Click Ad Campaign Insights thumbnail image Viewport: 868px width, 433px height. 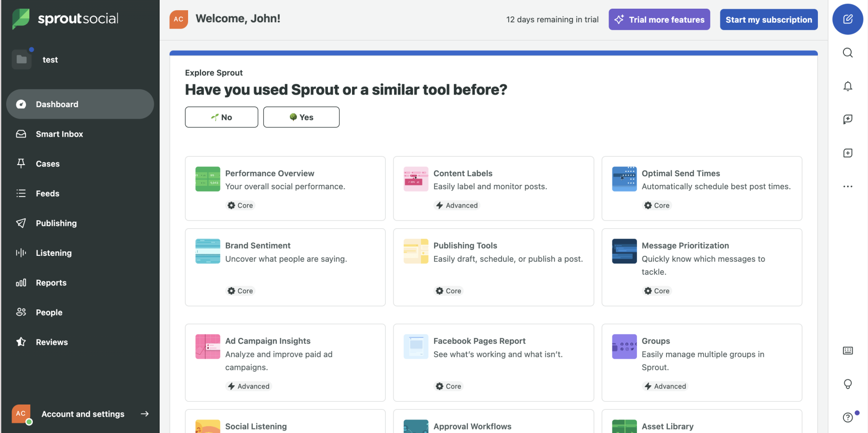[208, 347]
